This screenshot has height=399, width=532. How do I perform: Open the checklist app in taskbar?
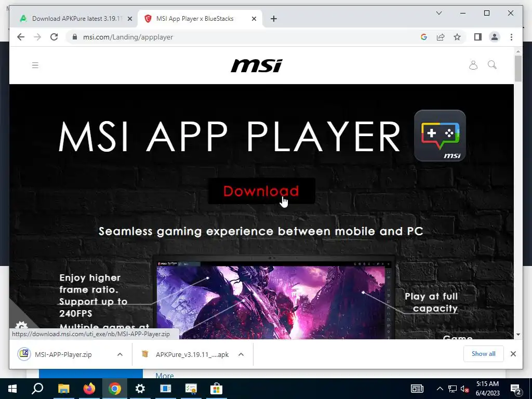191,389
